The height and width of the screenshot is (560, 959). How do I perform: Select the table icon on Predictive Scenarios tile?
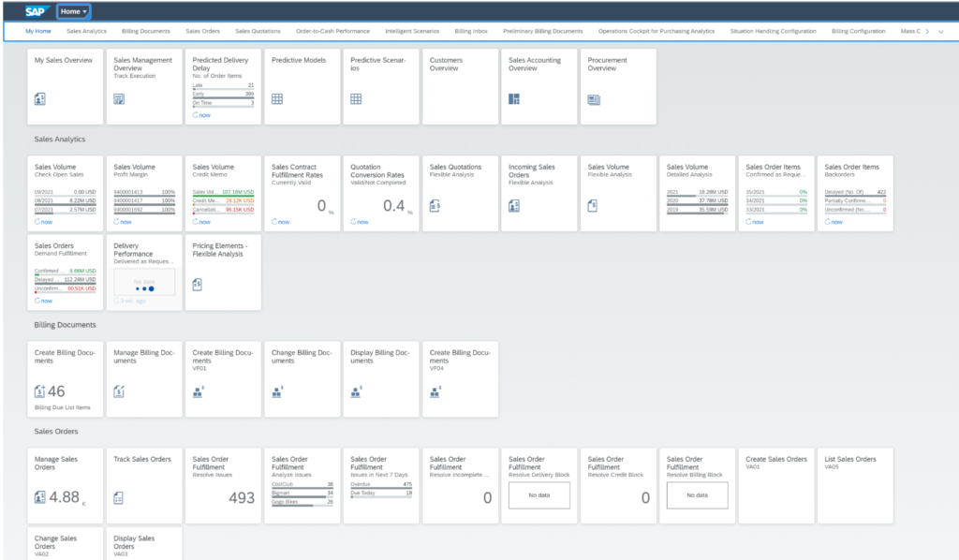click(x=355, y=96)
